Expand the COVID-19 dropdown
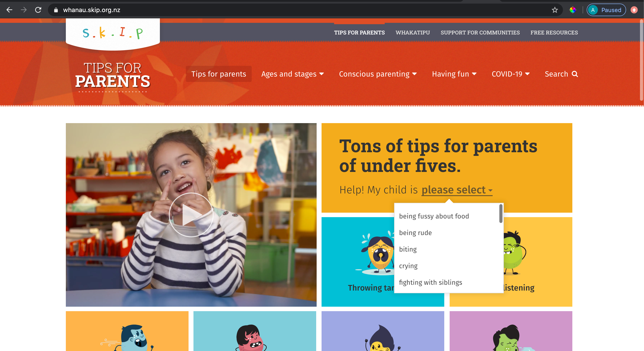 pyautogui.click(x=511, y=74)
